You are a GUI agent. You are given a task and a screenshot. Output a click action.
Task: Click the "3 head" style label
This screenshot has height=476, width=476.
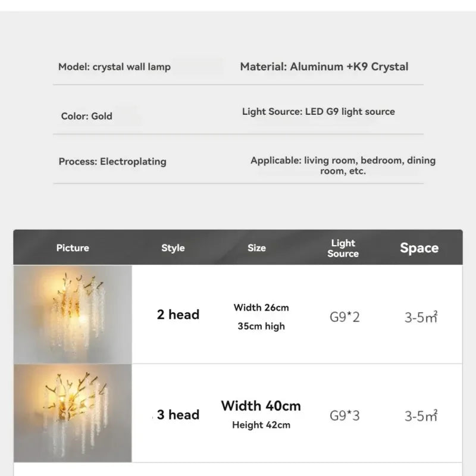click(x=178, y=415)
